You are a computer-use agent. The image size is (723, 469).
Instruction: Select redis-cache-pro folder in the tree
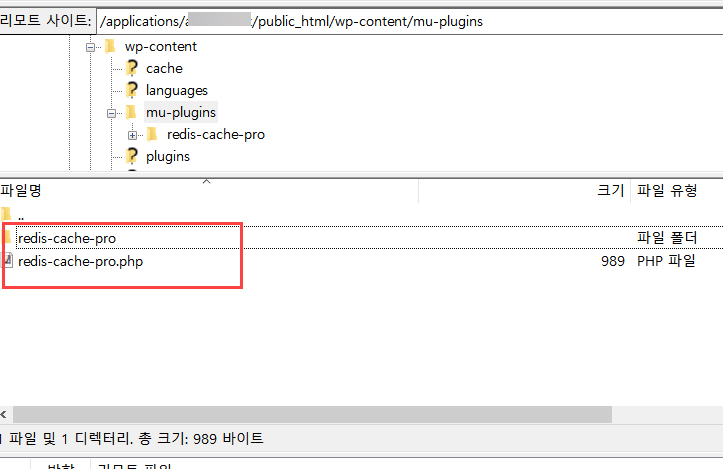[x=216, y=135]
